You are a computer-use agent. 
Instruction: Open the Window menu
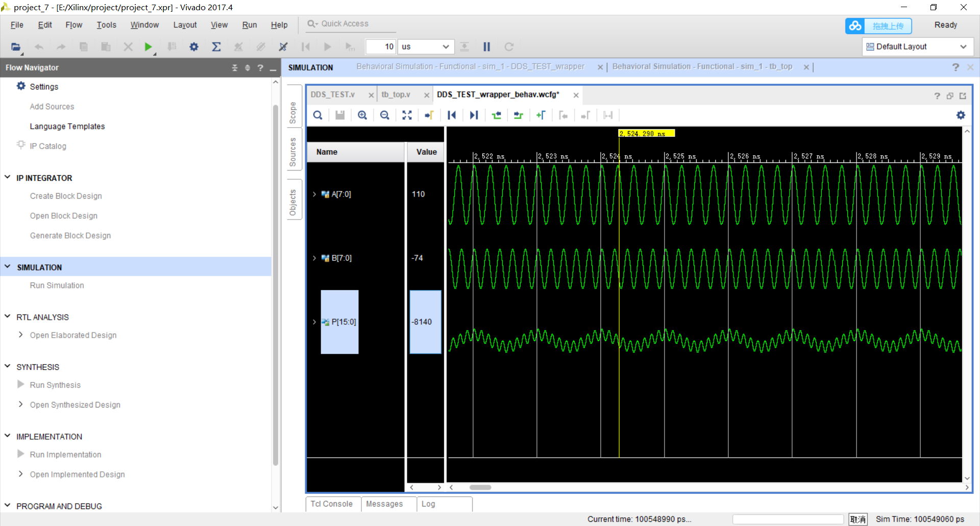(144, 25)
